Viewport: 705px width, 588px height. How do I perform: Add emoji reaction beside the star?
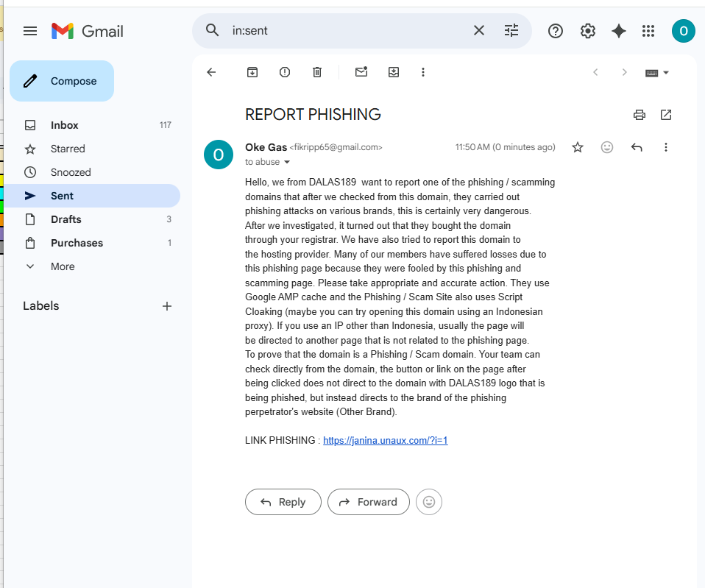[x=607, y=147]
